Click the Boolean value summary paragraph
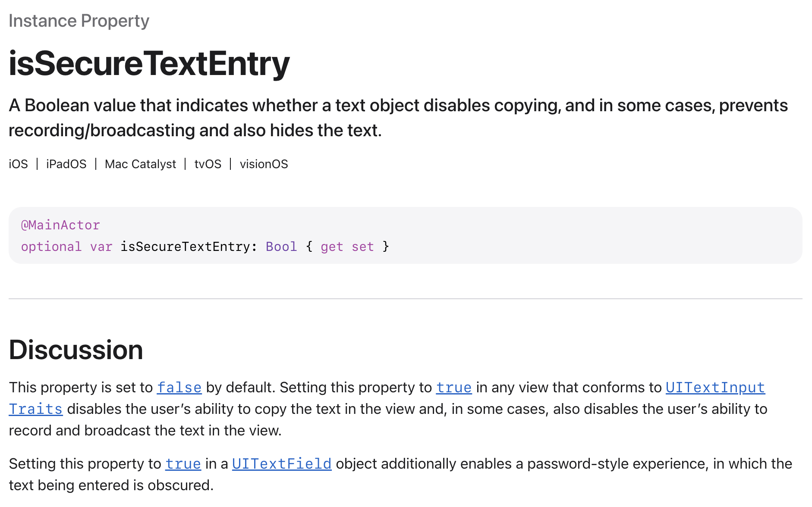Screen dimensions: 812x507 point(398,118)
